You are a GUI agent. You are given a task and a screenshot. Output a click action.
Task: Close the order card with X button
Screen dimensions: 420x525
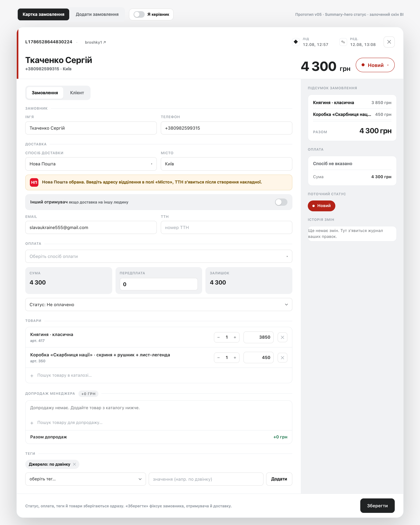[x=389, y=42]
